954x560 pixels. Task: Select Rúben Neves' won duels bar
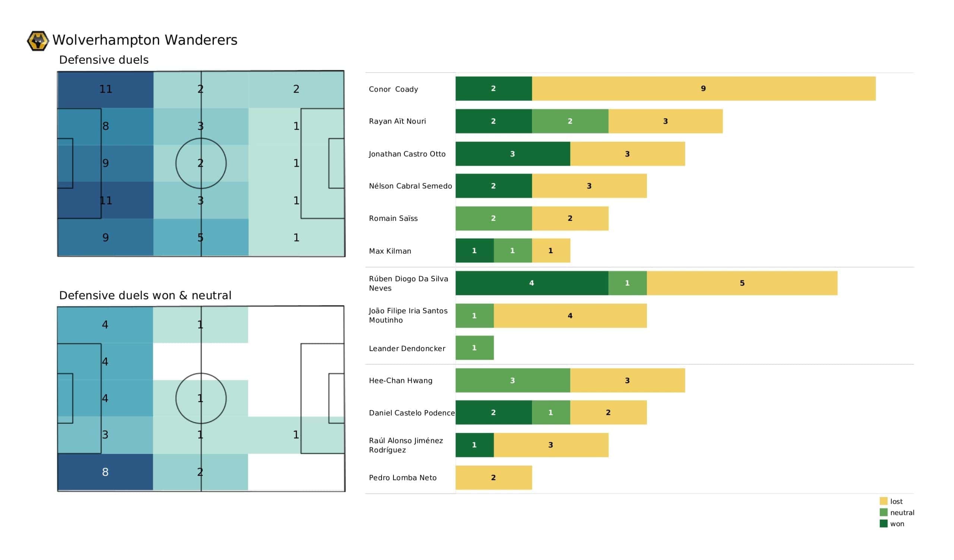coord(531,283)
